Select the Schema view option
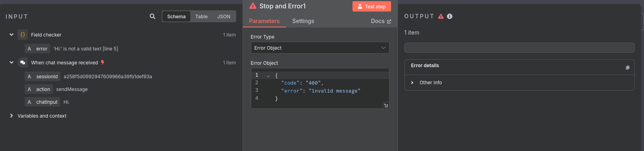Viewport: 644px width, 151px height. [x=176, y=16]
